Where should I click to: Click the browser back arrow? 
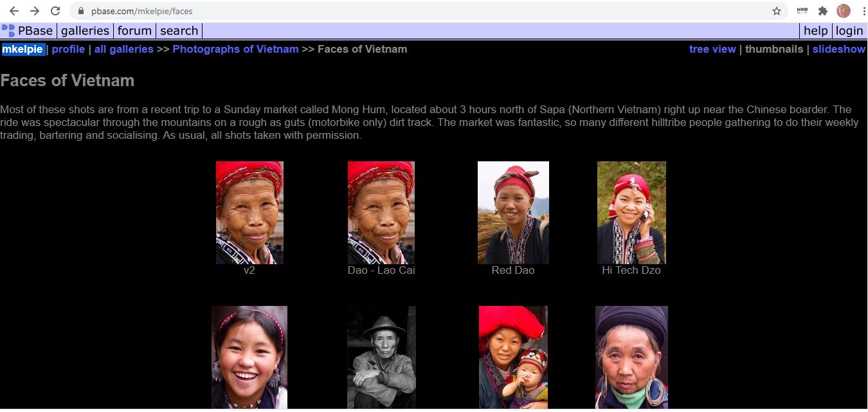click(14, 11)
